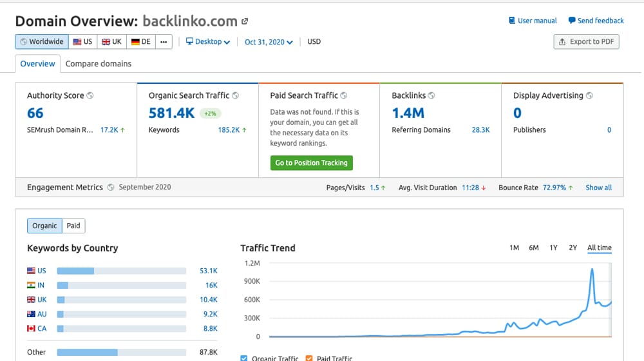Click the User manual book icon
644x361 pixels.
point(512,21)
